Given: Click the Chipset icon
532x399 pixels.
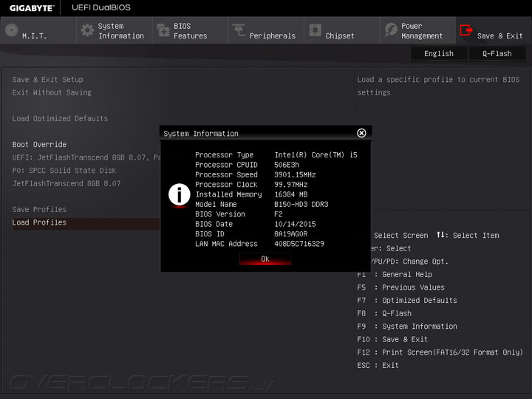Looking at the screenshot, I should [315, 30].
